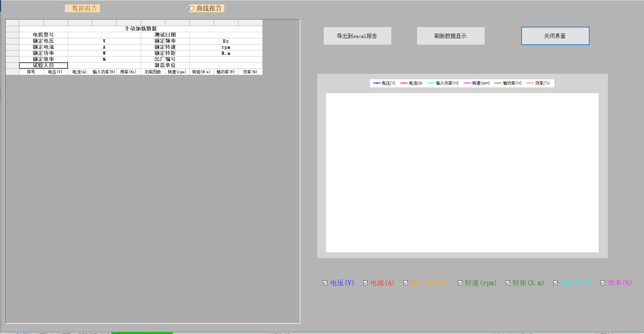Click the 序号 column header

coord(31,71)
